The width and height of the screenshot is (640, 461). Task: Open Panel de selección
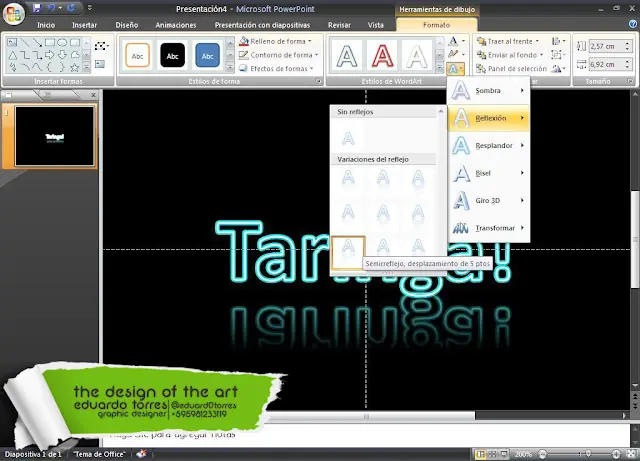tap(512, 69)
